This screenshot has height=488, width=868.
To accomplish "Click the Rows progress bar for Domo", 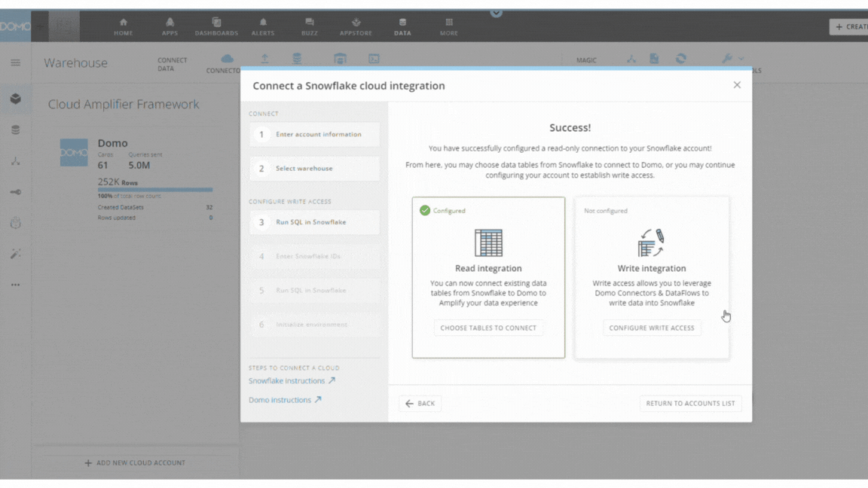I will click(155, 190).
